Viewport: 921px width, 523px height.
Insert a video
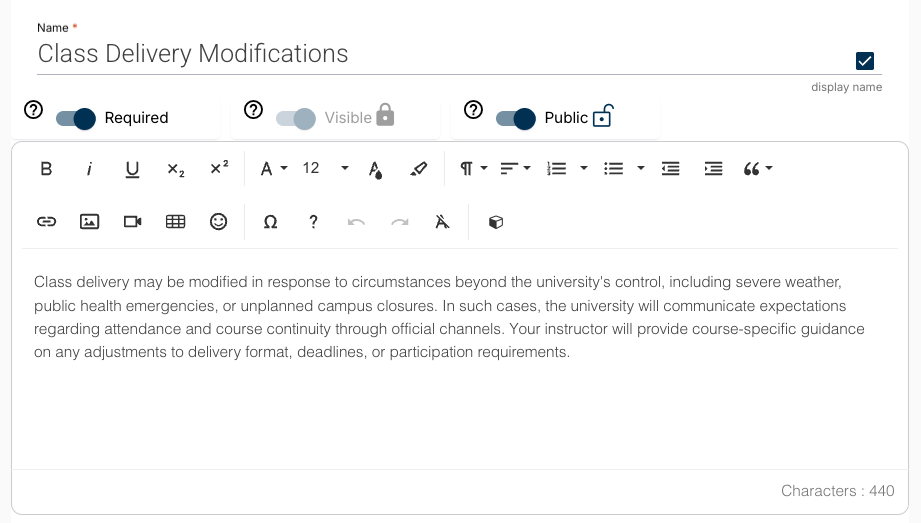(132, 222)
